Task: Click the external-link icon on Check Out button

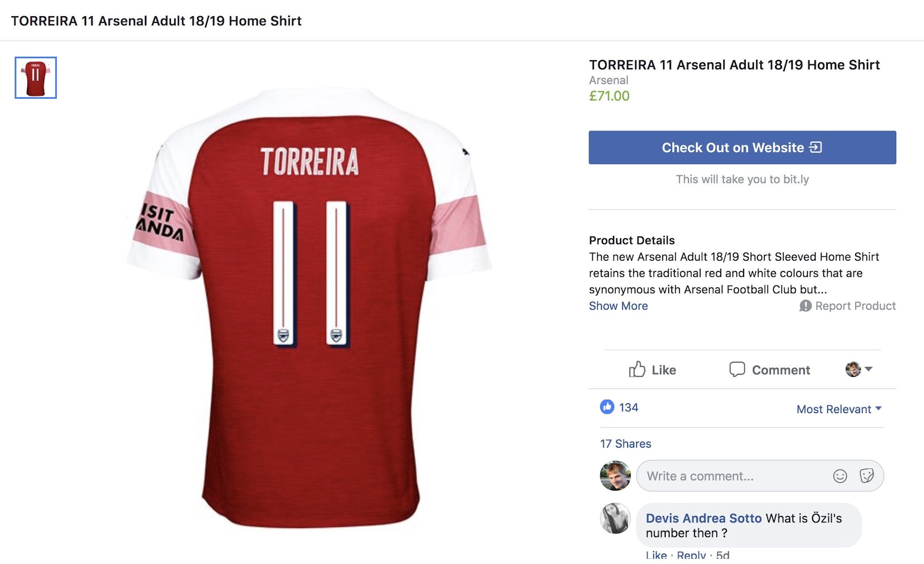Action: pos(817,147)
